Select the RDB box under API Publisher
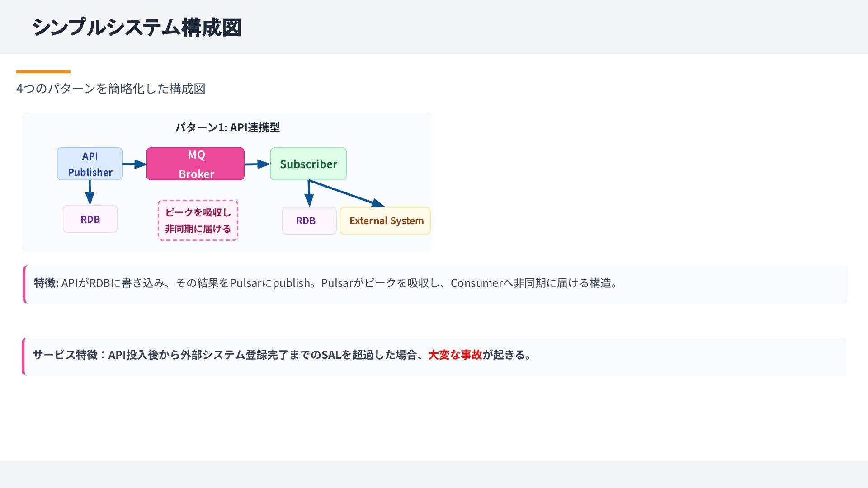This screenshot has height=488, width=868. click(x=90, y=219)
